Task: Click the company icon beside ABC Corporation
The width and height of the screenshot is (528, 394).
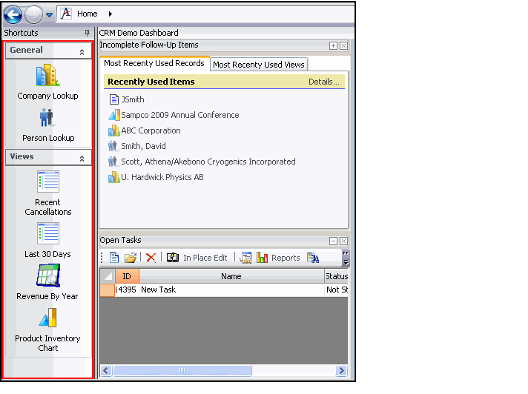Action: coord(114,130)
